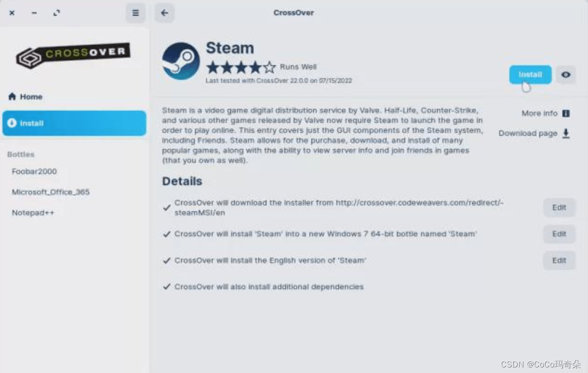588x373 pixels.
Task: Click the checkmark beside additional dependencies
Action: click(x=167, y=287)
